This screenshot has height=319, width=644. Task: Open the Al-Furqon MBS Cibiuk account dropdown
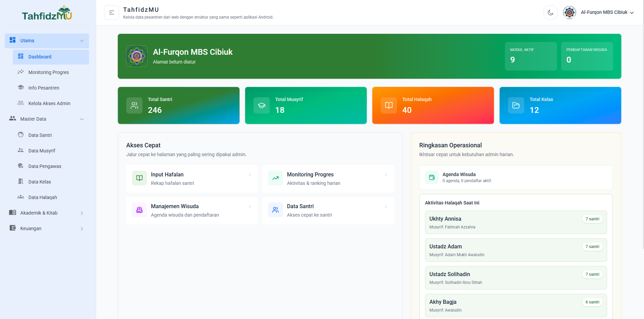tap(607, 13)
